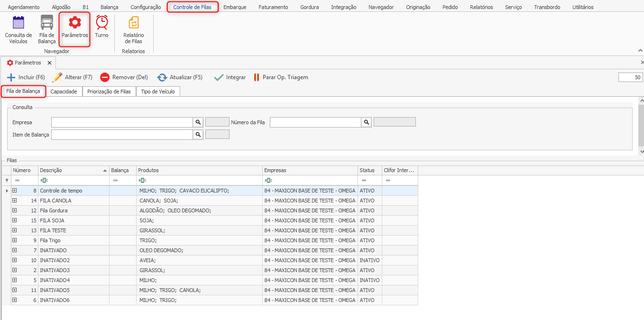The image size is (644, 320).
Task: Expand row 9 Fila Trigo
Action: click(x=15, y=240)
